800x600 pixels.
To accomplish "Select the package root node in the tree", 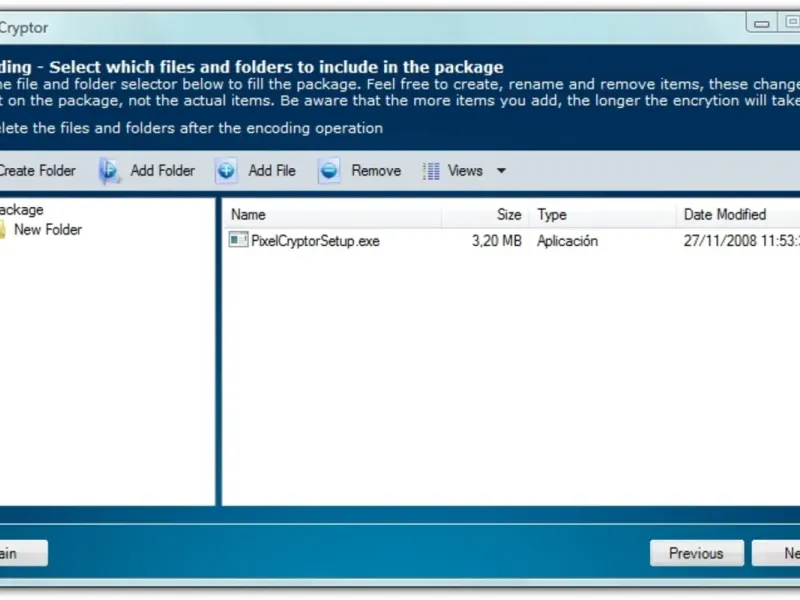I will click(x=21, y=210).
